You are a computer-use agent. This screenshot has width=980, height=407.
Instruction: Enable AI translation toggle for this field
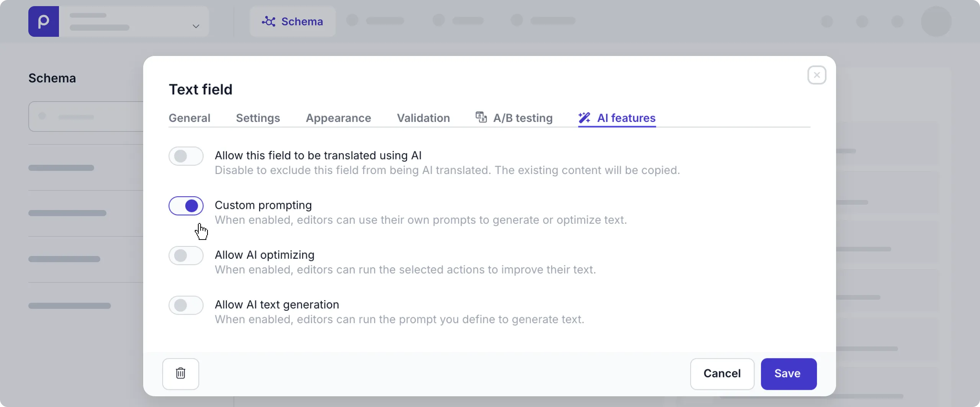pyautogui.click(x=186, y=156)
